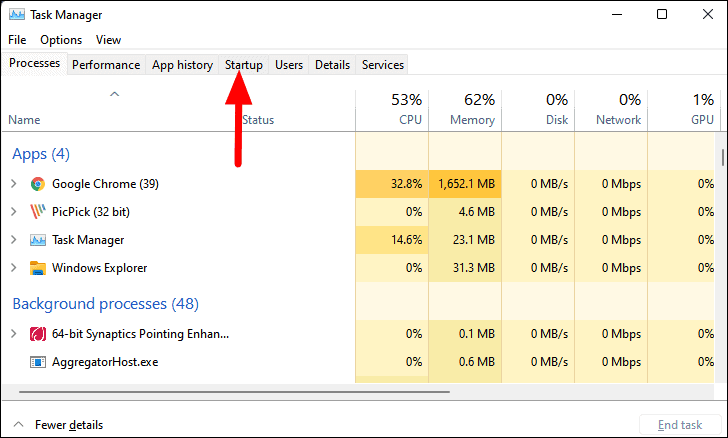The height and width of the screenshot is (438, 728).
Task: Switch to the Performance tab
Action: pyautogui.click(x=106, y=65)
